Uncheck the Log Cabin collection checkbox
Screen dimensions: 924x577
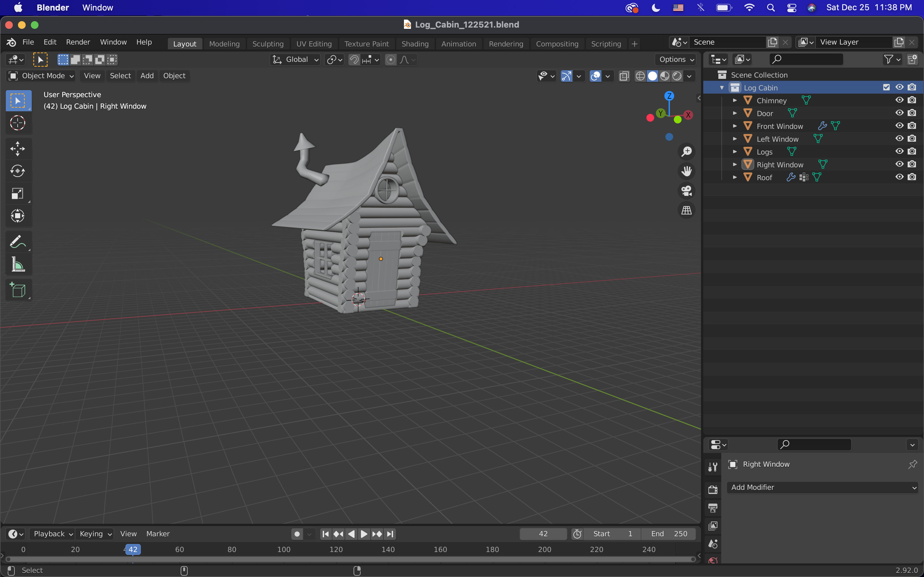[x=886, y=87]
